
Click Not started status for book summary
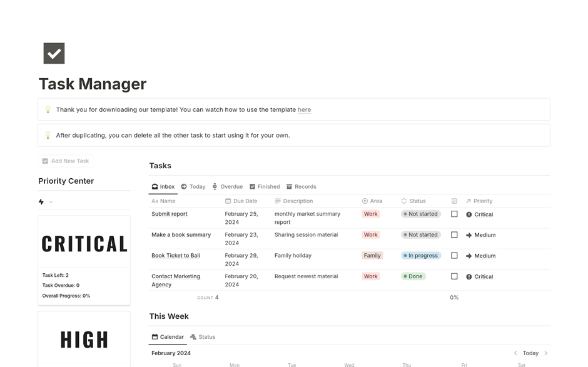[x=421, y=234]
